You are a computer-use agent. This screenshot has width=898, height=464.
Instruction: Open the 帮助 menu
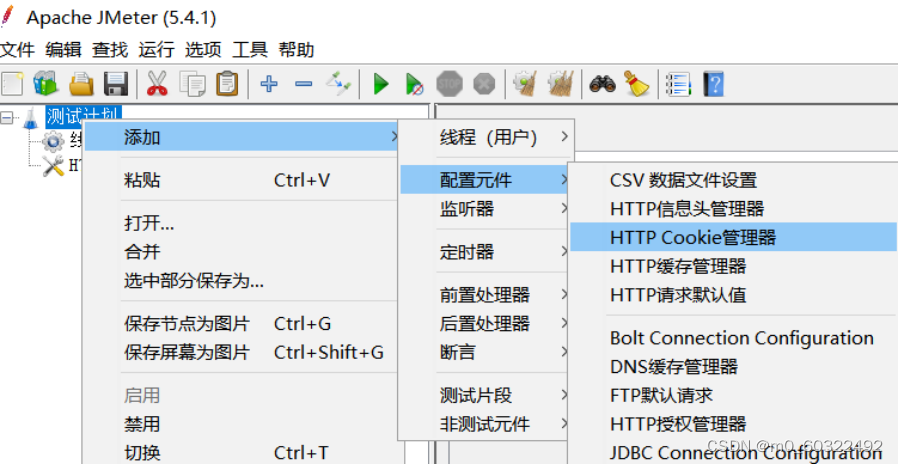[x=296, y=50]
